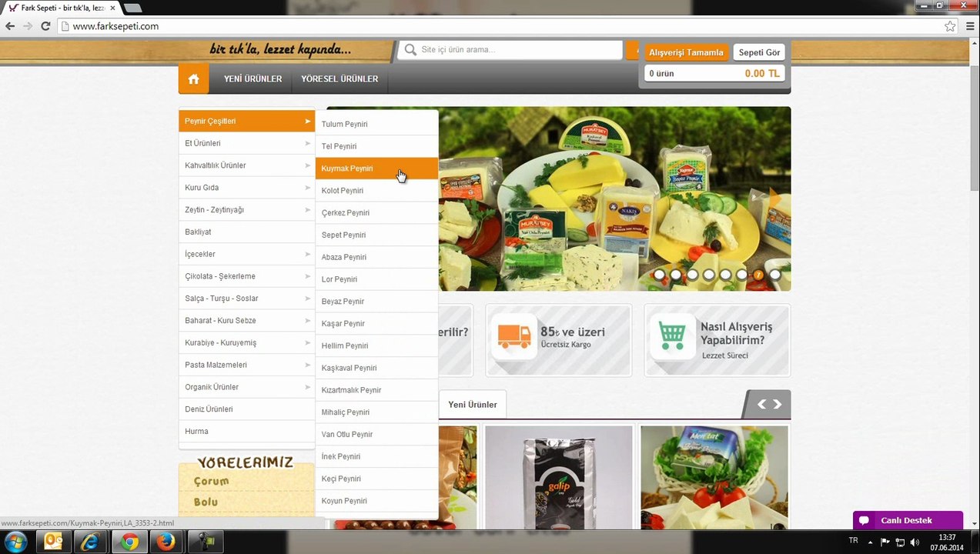Expand Kahvaltılık Ürünler category
This screenshot has height=554, width=980.
[246, 165]
